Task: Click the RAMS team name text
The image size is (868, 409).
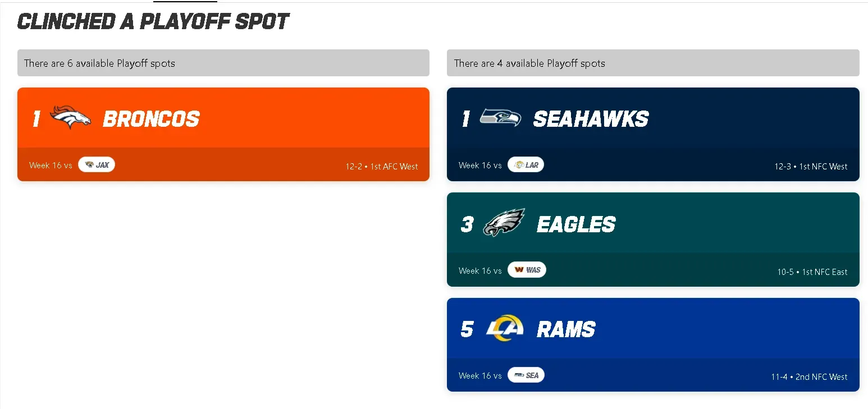Action: point(566,329)
